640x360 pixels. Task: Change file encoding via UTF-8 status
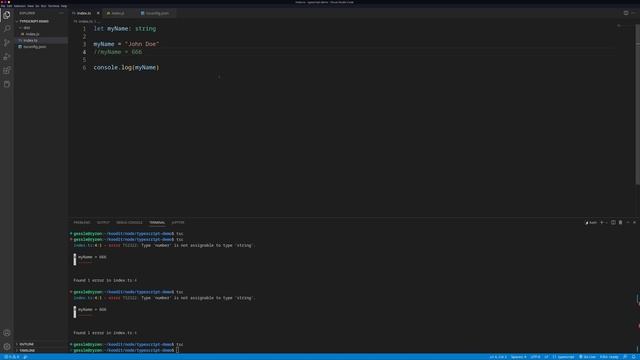coord(536,357)
